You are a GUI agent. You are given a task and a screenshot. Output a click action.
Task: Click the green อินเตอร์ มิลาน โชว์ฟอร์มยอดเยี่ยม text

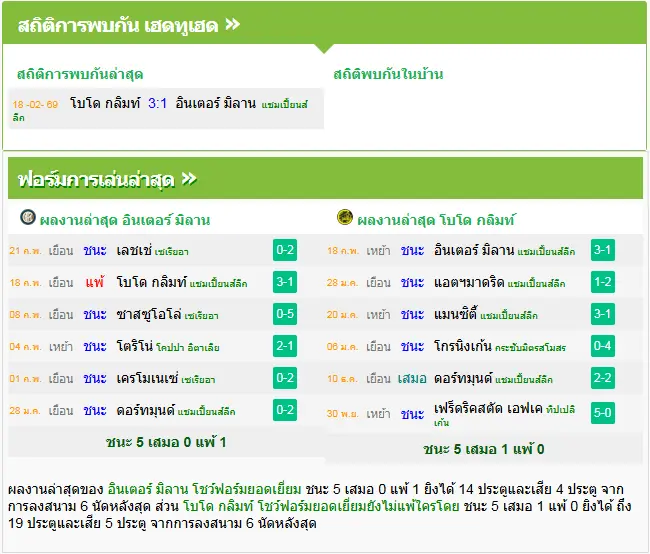(x=204, y=489)
